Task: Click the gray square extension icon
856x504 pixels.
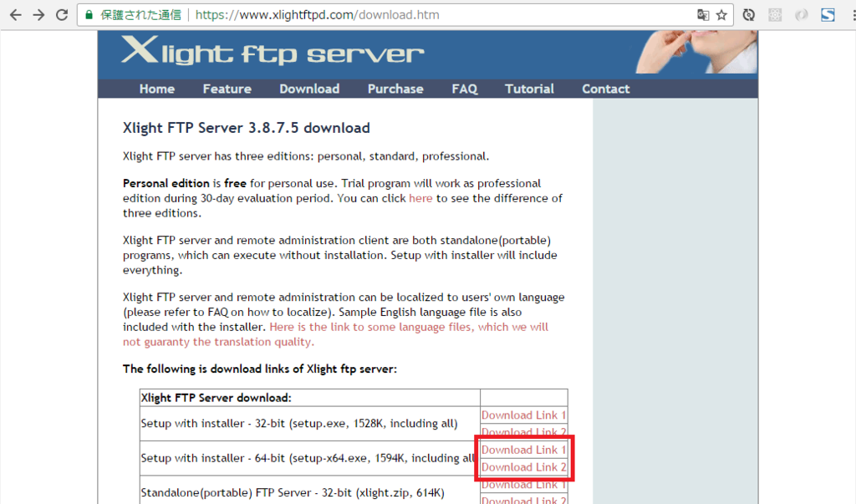Action: click(775, 15)
